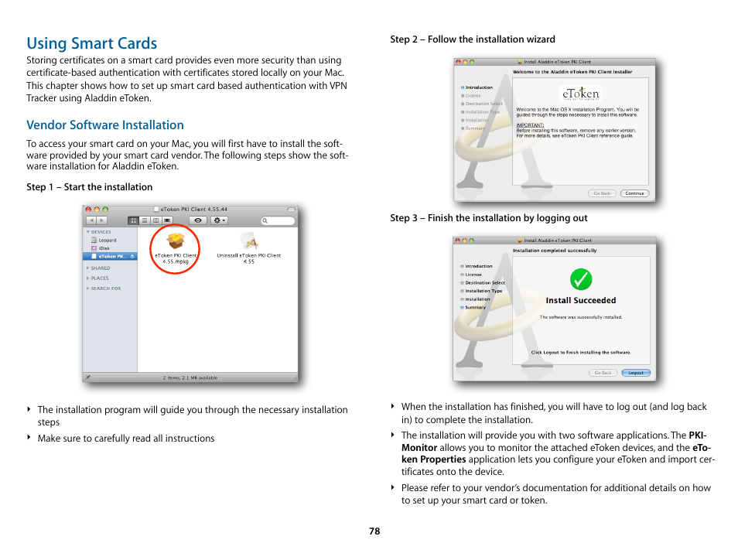This screenshot has height=560, width=738.
Task: Open the eToken PKI Client 4.55.mpkg package
Action: pyautogui.click(x=176, y=248)
